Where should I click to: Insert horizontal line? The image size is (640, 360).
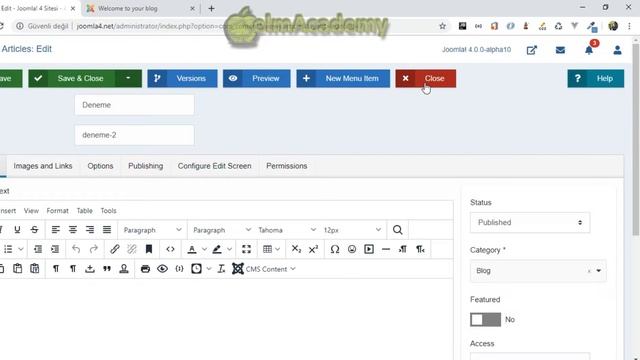tap(386, 249)
